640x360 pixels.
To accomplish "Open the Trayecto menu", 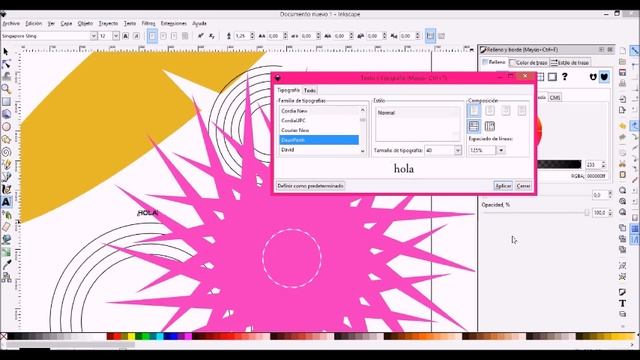I will click(108, 23).
